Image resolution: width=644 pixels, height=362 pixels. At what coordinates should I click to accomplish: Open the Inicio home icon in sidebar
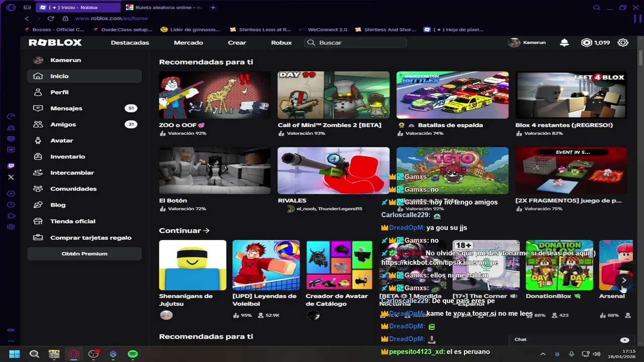click(38, 76)
